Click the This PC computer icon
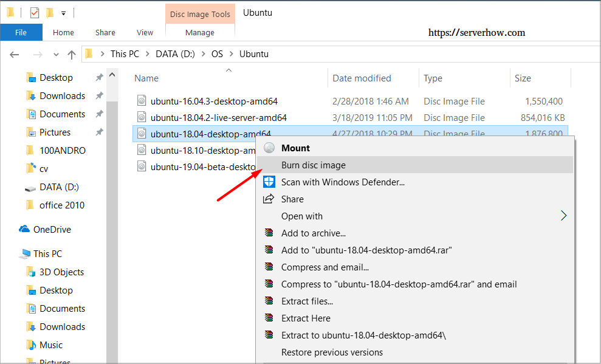Screen dimensions: 601x364 tap(26, 253)
